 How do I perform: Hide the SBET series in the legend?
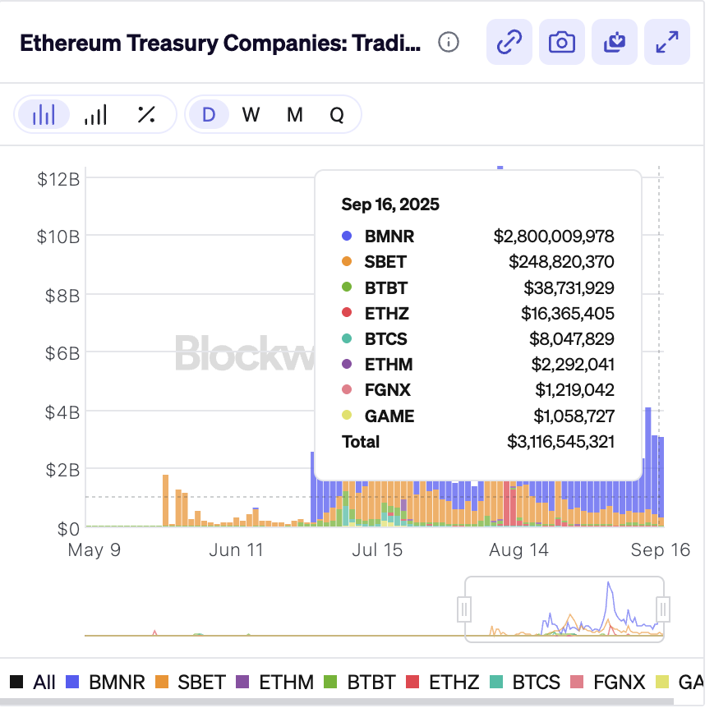point(191,682)
